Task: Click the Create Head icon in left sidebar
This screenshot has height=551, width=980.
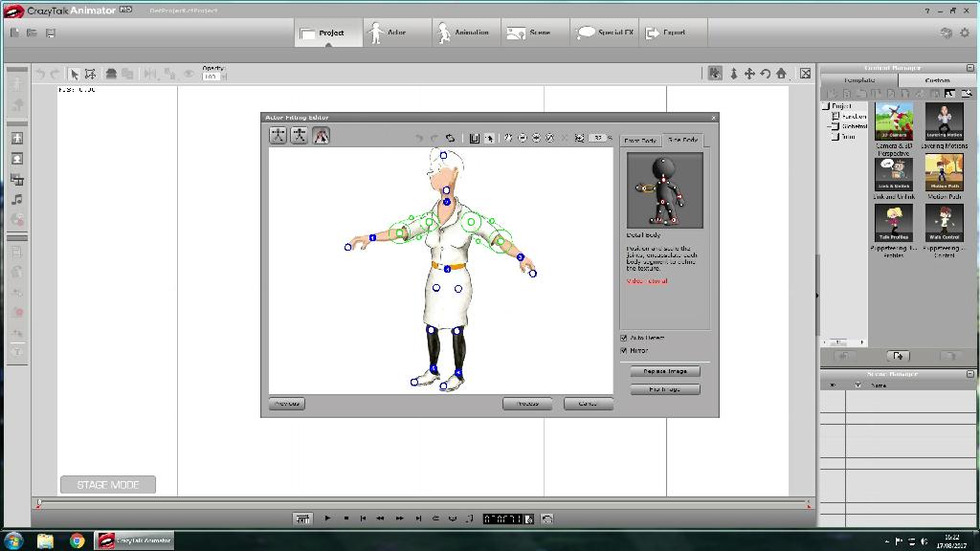Action: click(x=17, y=159)
